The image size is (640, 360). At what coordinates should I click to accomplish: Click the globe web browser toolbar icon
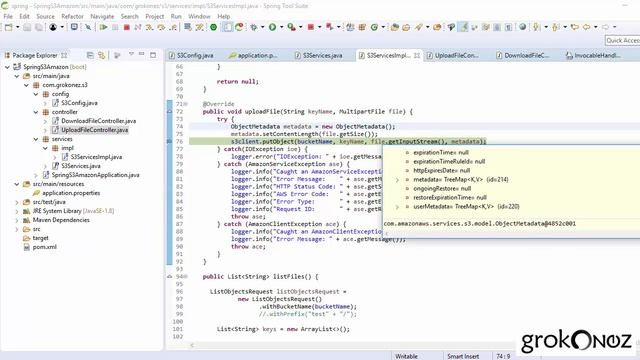(x=522, y=27)
